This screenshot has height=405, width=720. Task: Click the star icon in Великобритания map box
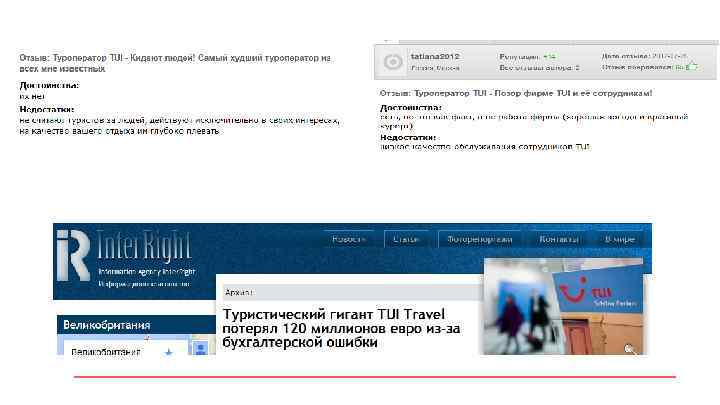point(169,352)
